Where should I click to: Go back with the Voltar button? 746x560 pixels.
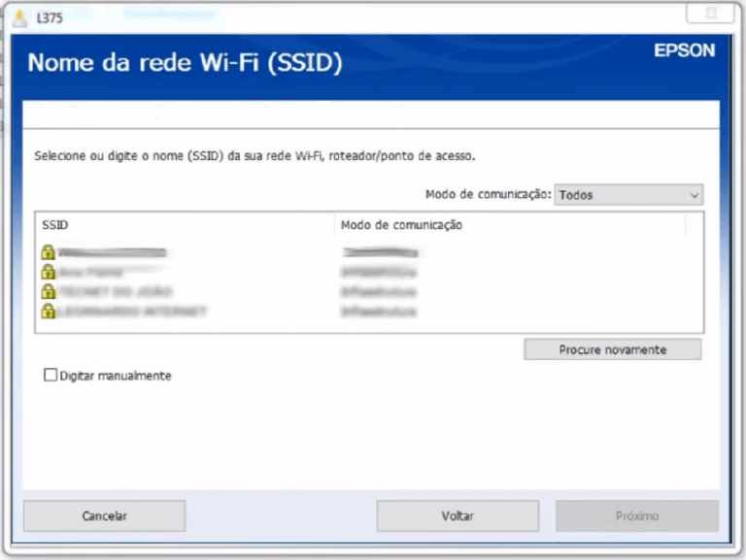point(458,516)
